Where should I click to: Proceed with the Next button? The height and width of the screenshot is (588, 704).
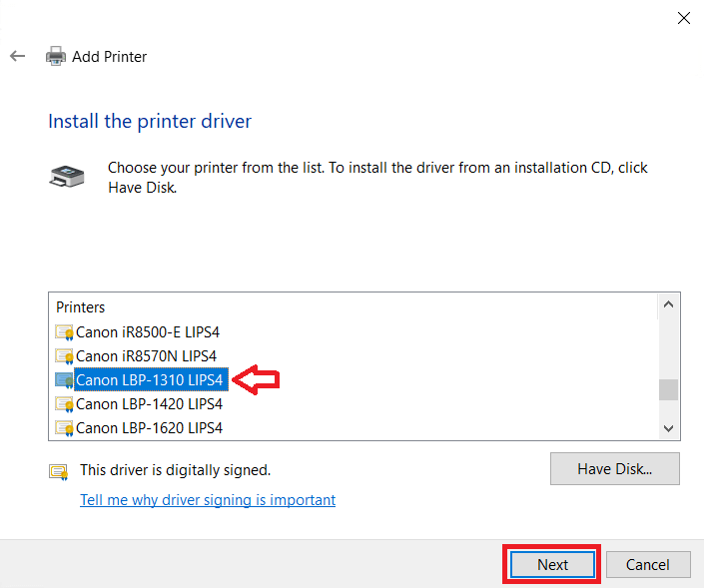click(x=552, y=565)
